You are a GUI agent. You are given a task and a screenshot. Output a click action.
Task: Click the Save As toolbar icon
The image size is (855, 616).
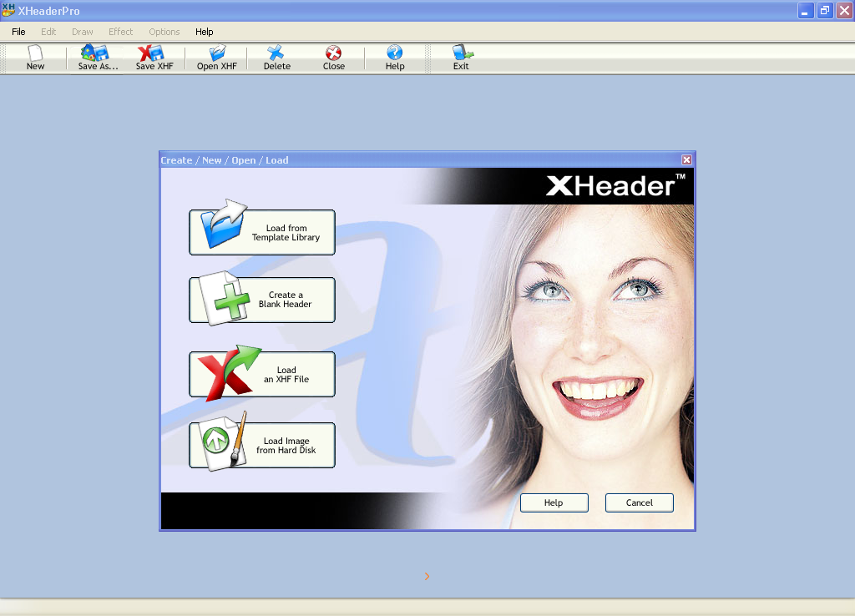[x=98, y=58]
